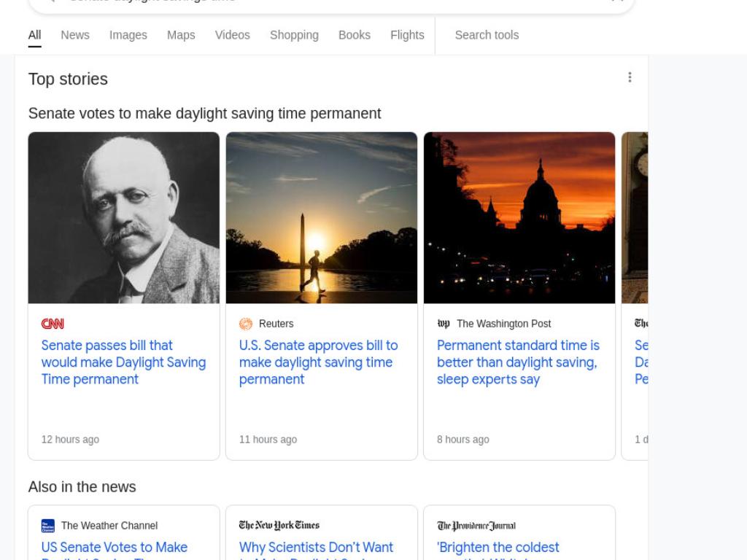The image size is (747, 560).
Task: Open the Top stories three-dot menu
Action: pos(630,77)
